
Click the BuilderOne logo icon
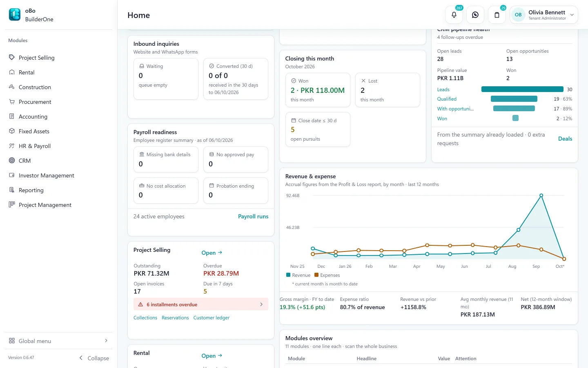[x=15, y=15]
